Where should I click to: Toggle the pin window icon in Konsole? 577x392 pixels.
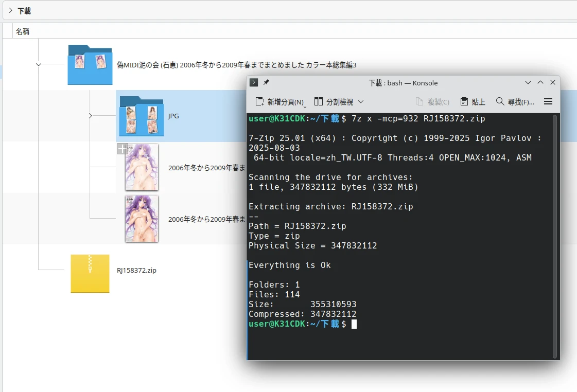coord(266,82)
